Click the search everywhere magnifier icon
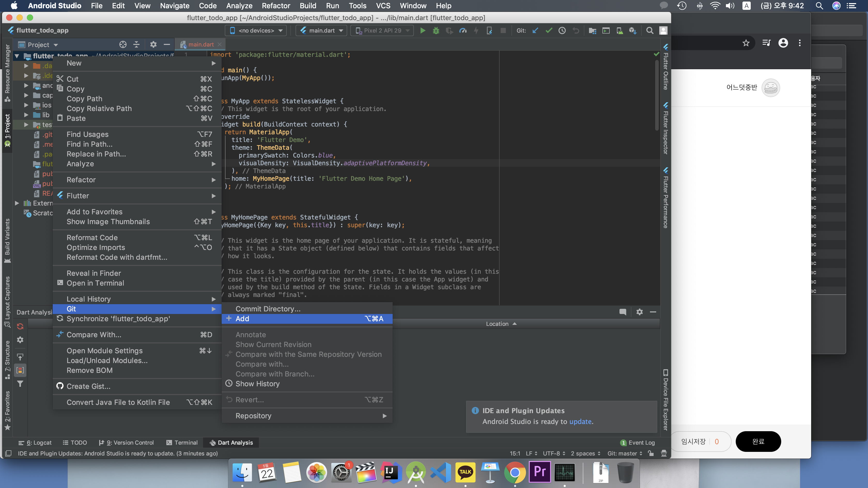868x488 pixels. click(650, 31)
